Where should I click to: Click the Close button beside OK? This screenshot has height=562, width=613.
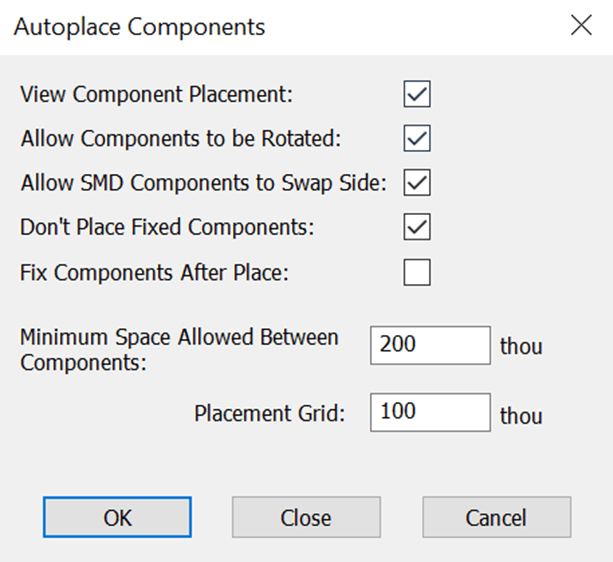point(306,518)
